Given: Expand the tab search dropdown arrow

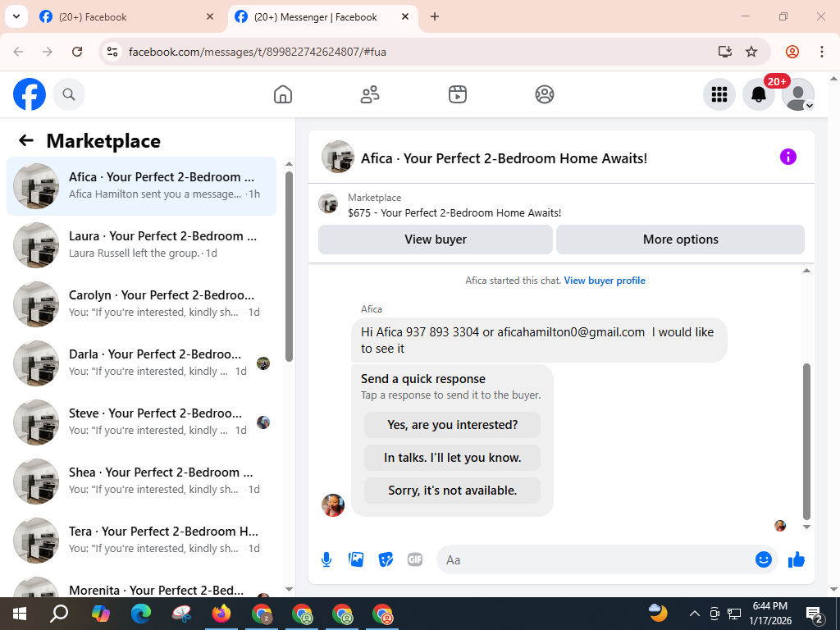Looking at the screenshot, I should click(16, 16).
